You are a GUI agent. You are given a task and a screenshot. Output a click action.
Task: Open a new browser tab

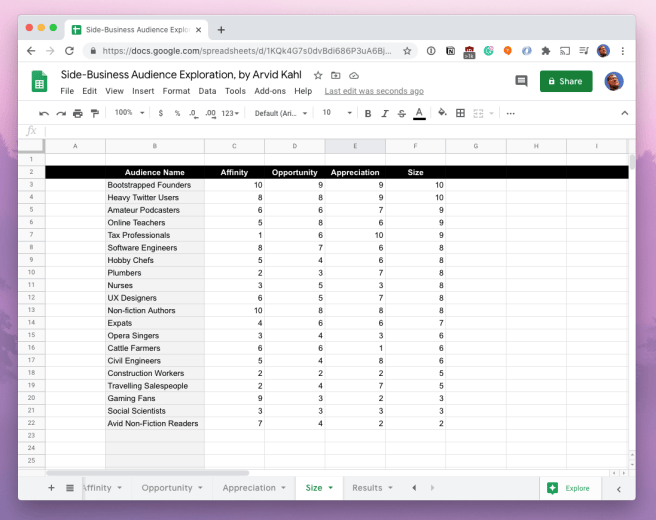221,30
